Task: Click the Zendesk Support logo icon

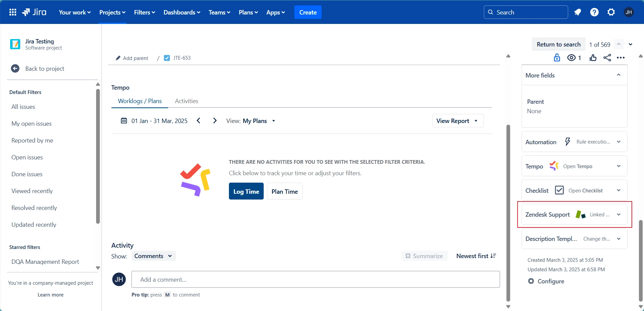Action: (x=581, y=214)
